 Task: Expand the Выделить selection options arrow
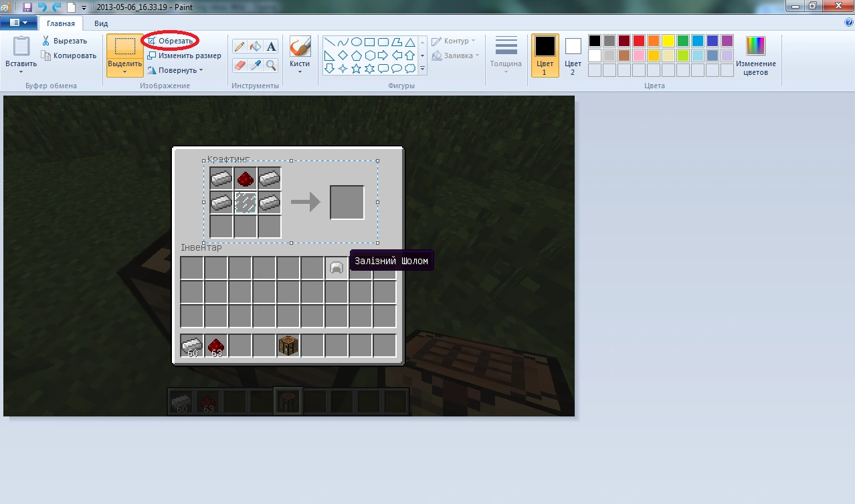point(124,72)
